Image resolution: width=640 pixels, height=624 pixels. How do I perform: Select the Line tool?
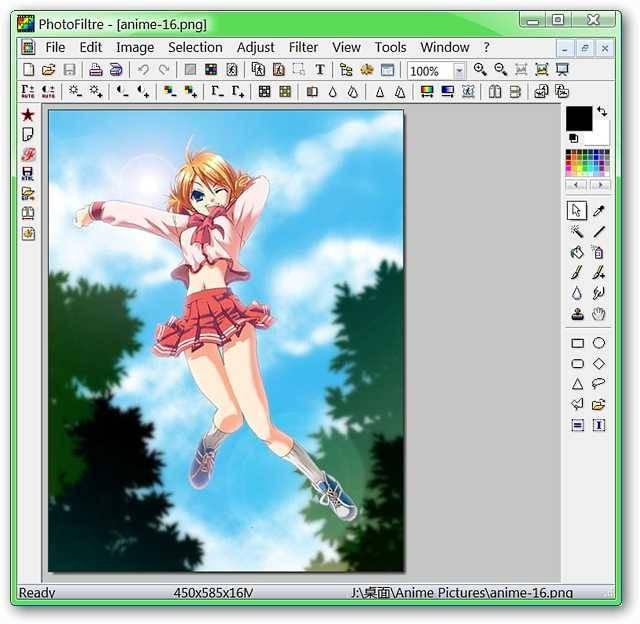pos(599,232)
